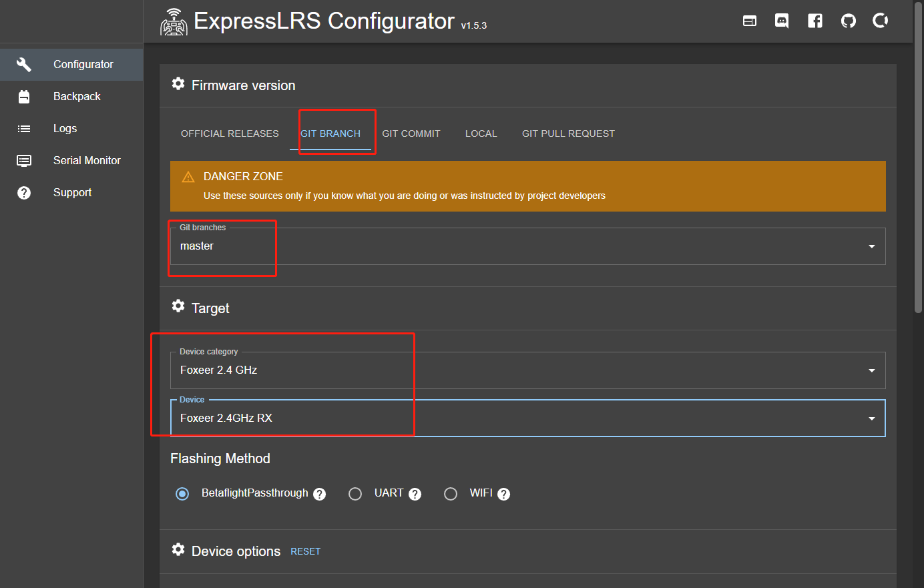Screen dimensions: 924x588
Task: Open the Serial Monitor page
Action: point(87,160)
